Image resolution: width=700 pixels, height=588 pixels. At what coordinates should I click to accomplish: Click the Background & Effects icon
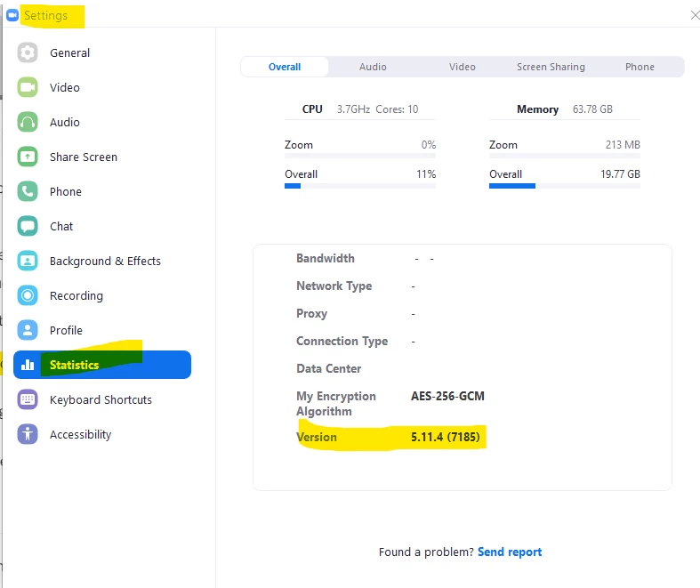pyautogui.click(x=28, y=261)
